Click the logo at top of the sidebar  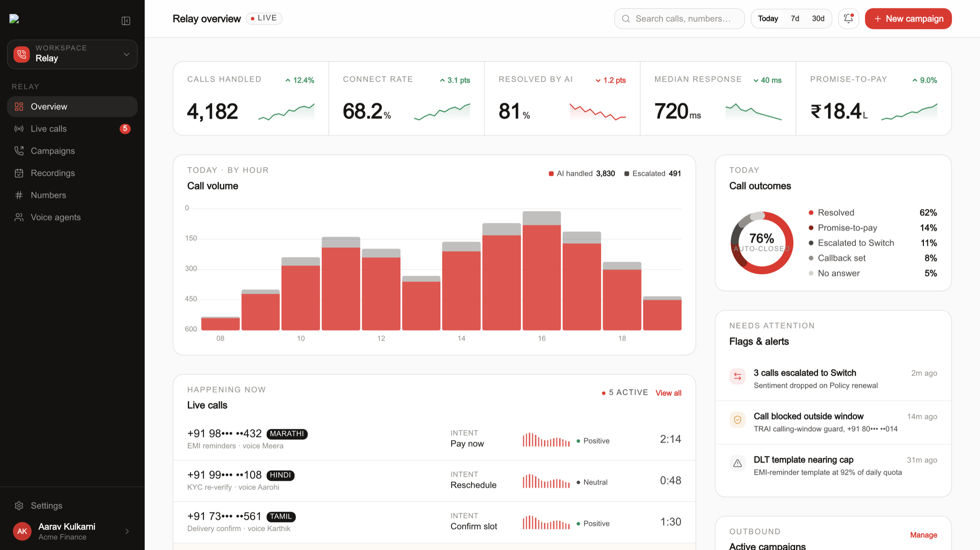(14, 19)
